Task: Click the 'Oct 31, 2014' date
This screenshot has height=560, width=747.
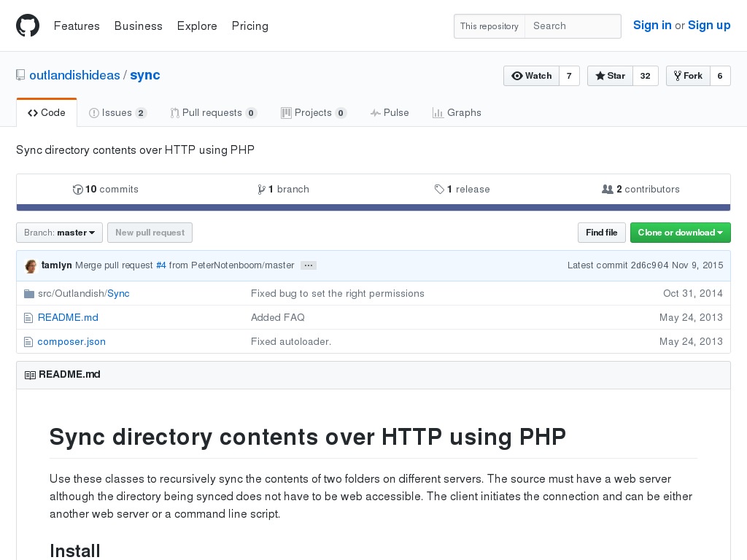Action: (x=693, y=294)
